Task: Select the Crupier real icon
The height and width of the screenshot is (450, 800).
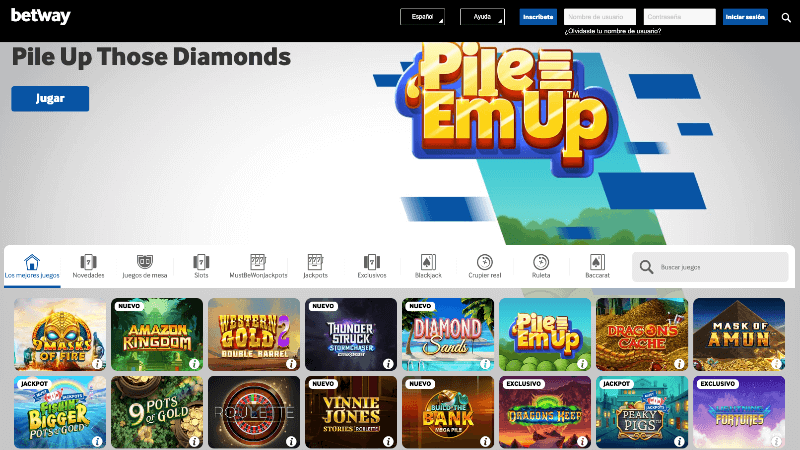Action: pos(485,262)
